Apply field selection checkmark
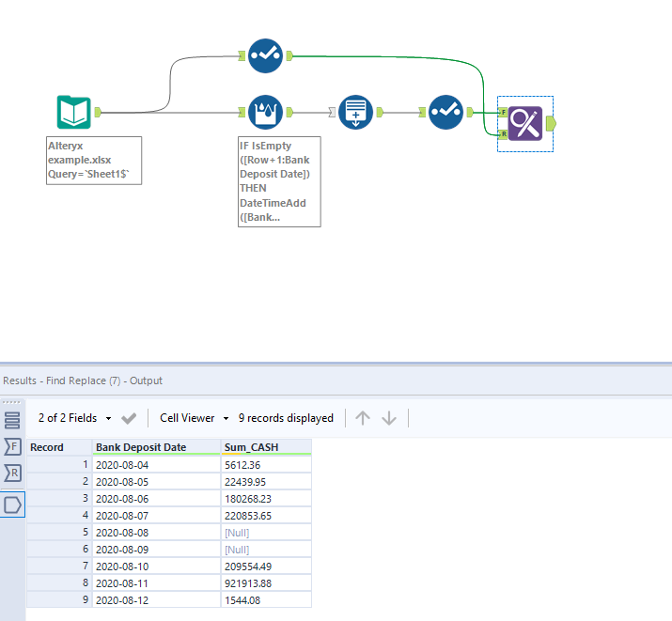The image size is (672, 621). [x=129, y=418]
